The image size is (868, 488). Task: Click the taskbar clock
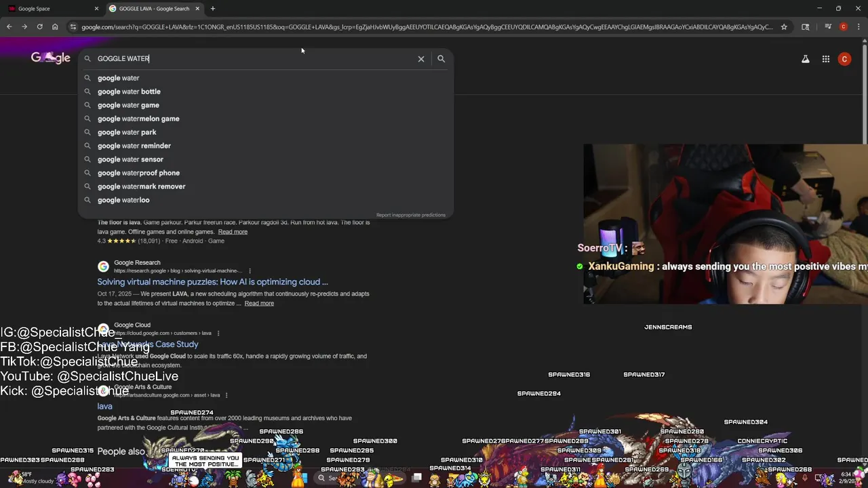[850, 478]
